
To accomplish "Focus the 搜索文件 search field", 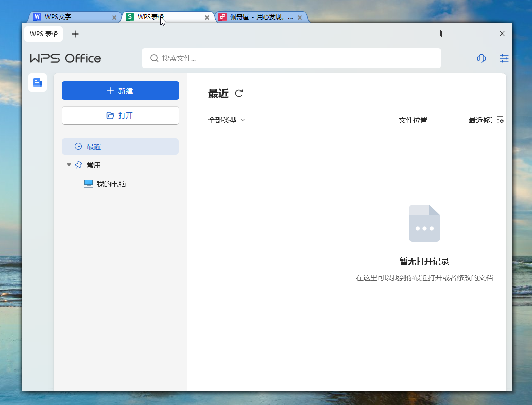I will point(291,58).
